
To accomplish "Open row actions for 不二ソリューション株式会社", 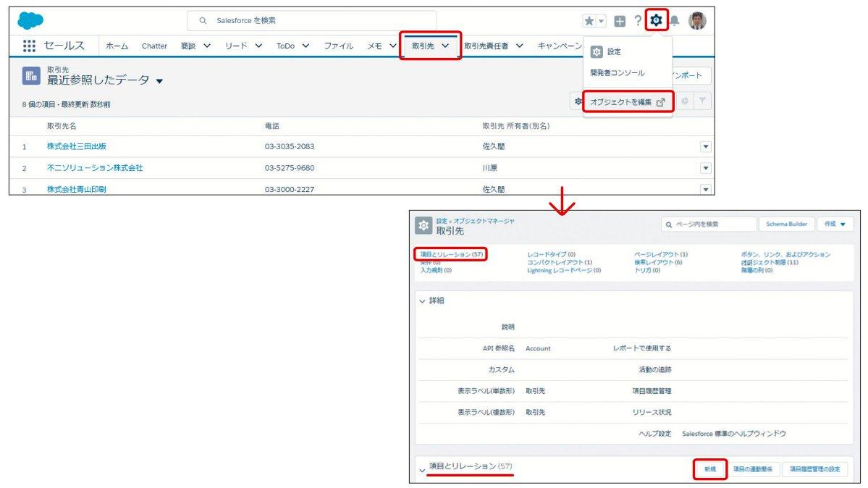I will point(705,168).
